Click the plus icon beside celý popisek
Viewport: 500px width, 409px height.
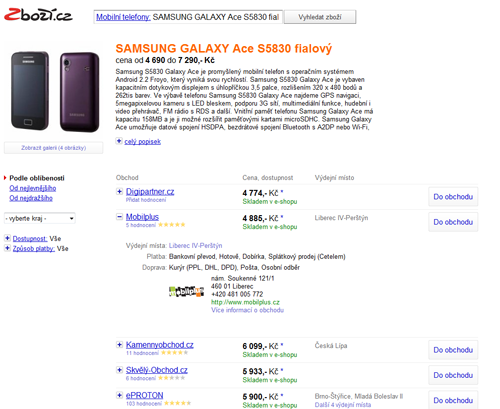tap(119, 141)
